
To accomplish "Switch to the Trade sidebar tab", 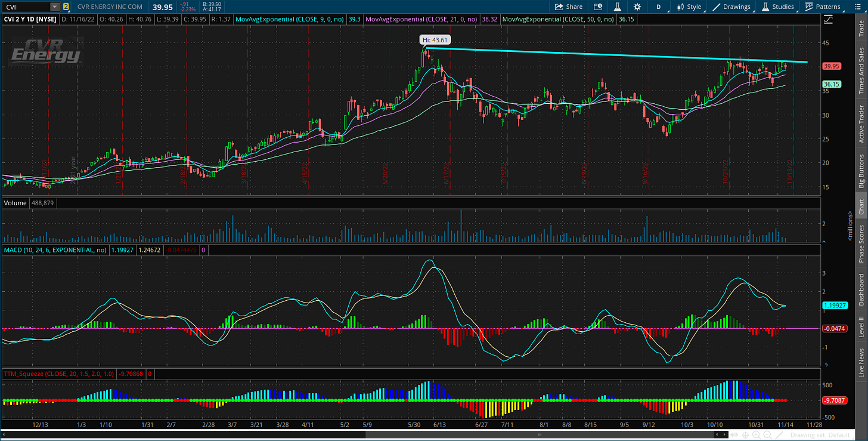I will pos(861,28).
